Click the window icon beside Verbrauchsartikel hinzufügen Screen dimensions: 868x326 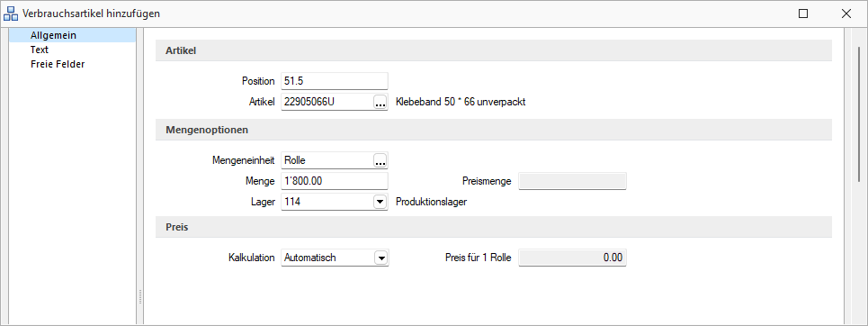click(11, 14)
